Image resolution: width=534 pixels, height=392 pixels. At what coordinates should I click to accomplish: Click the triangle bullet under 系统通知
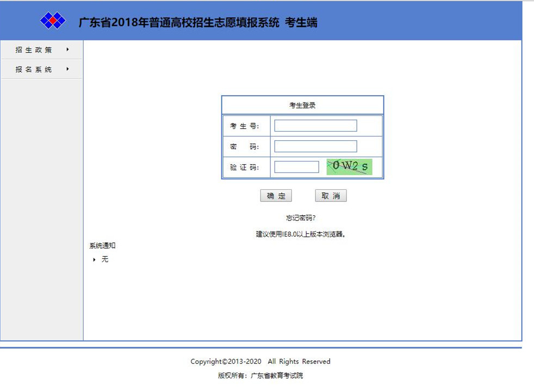(95, 260)
